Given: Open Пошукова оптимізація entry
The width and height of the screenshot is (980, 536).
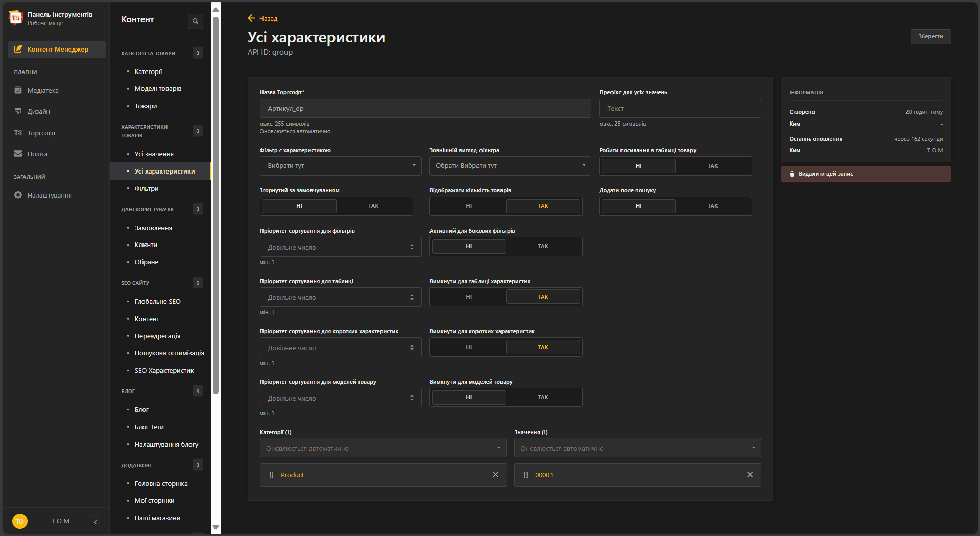Looking at the screenshot, I should tap(169, 353).
